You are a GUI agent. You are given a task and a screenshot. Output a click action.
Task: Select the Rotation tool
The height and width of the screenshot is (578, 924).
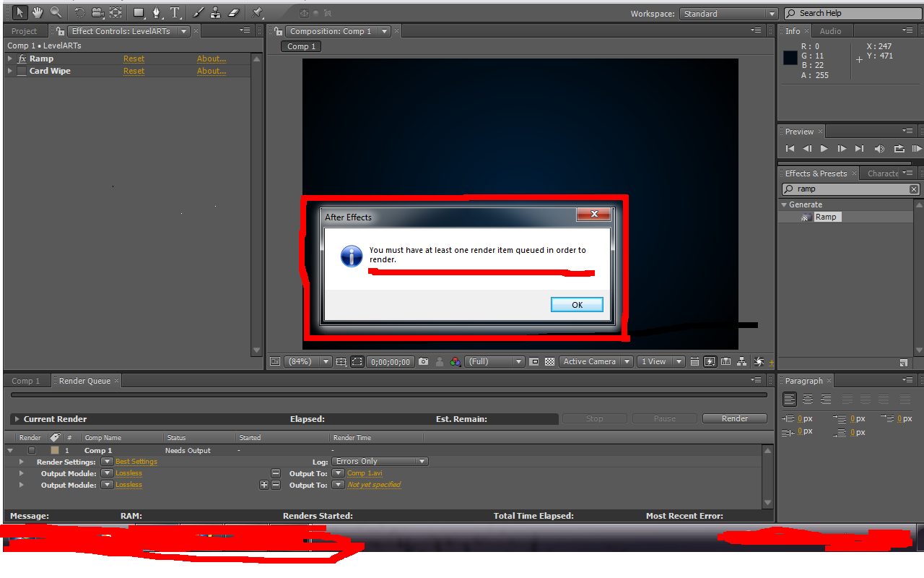tap(79, 12)
